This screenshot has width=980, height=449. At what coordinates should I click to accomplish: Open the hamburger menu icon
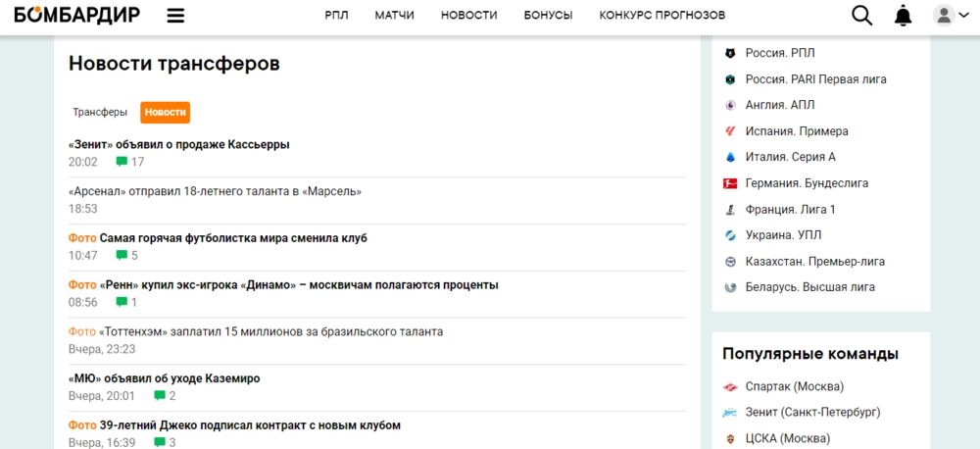pos(175,15)
